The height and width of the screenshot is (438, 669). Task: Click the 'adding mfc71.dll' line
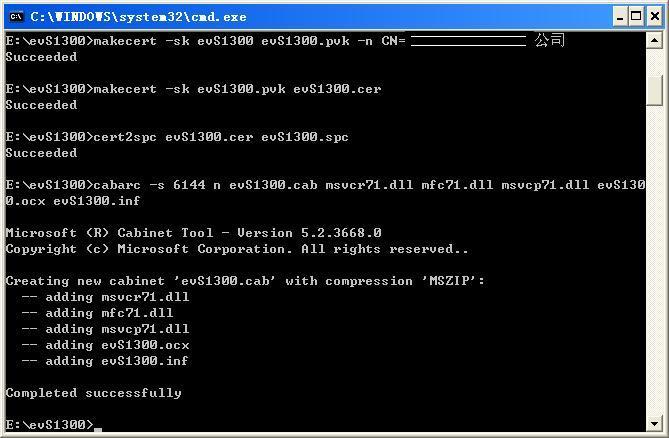[x=97, y=313]
